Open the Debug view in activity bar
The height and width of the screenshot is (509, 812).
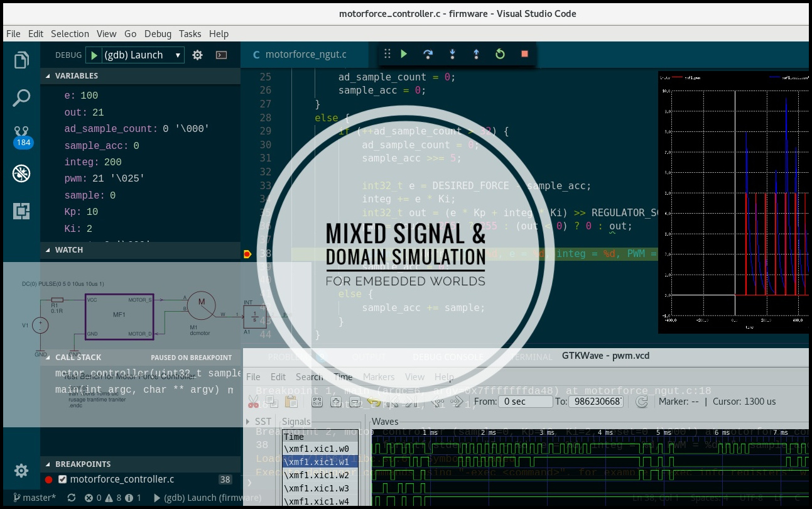pyautogui.click(x=21, y=173)
